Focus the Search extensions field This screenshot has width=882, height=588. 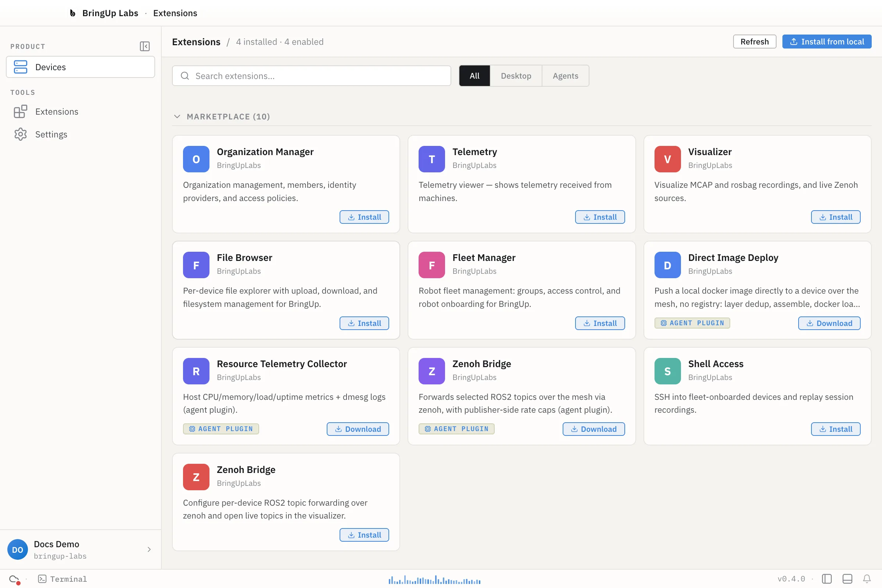coord(311,76)
